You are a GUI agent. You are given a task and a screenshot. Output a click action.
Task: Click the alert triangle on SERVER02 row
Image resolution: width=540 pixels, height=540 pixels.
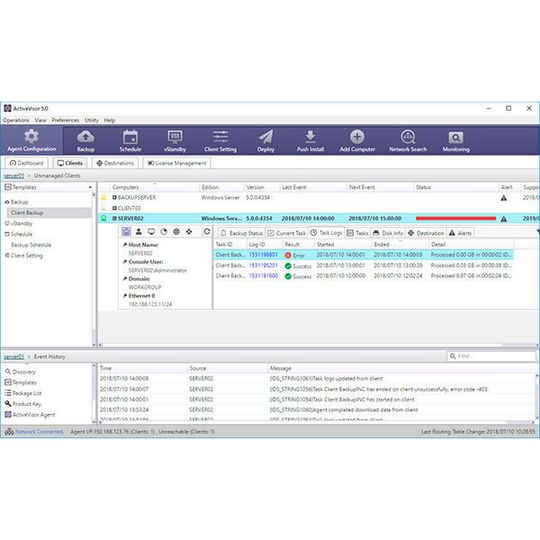coord(503,219)
